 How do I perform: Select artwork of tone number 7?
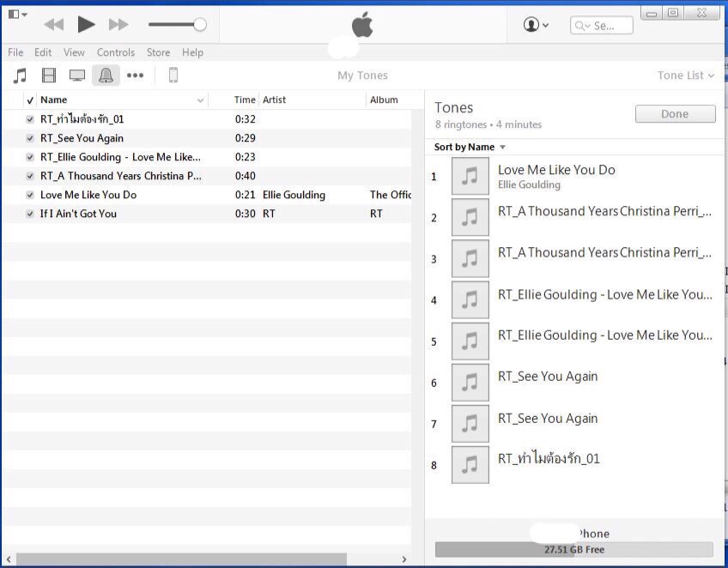point(470,424)
